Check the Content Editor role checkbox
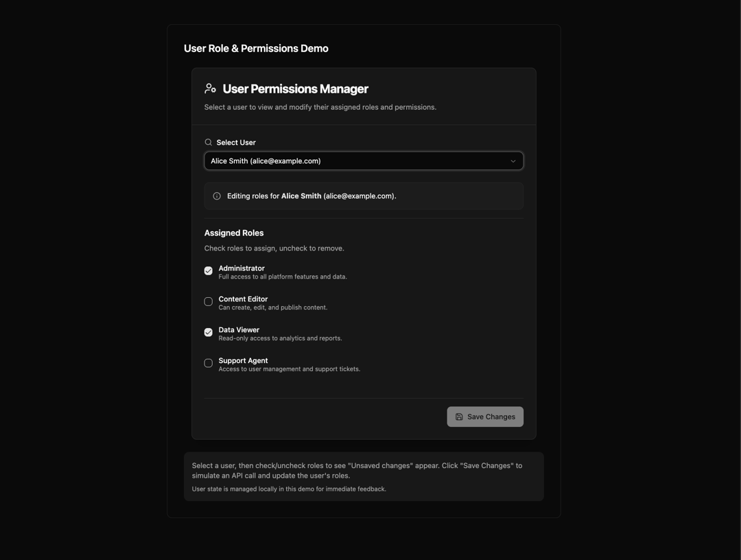 tap(209, 301)
